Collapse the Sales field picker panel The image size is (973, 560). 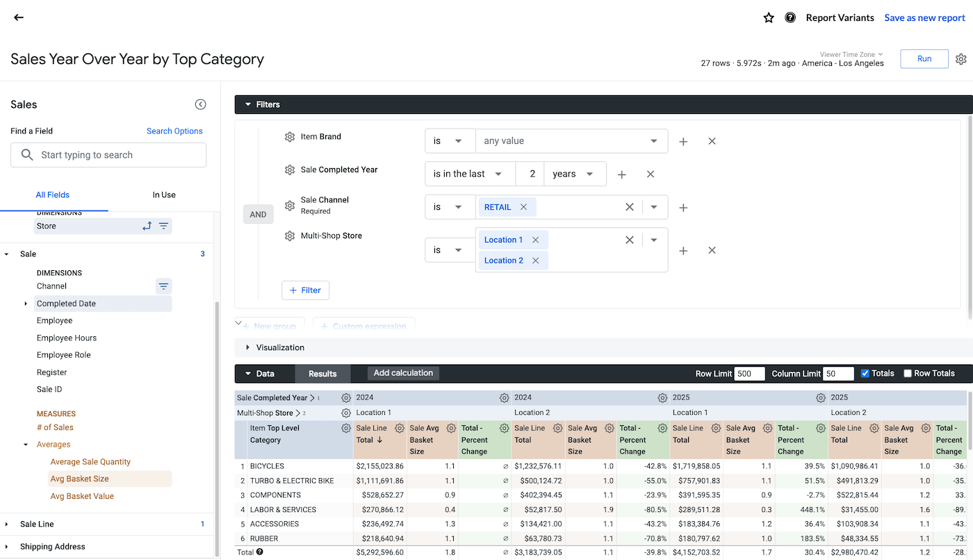pos(200,104)
